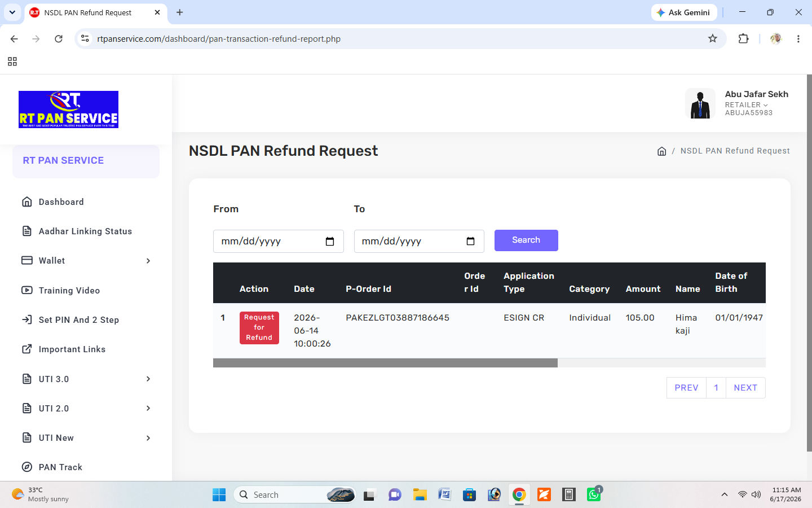Expand the UTI 3.0 submenu chevron
Screen dimensions: 812x508
(148, 379)
